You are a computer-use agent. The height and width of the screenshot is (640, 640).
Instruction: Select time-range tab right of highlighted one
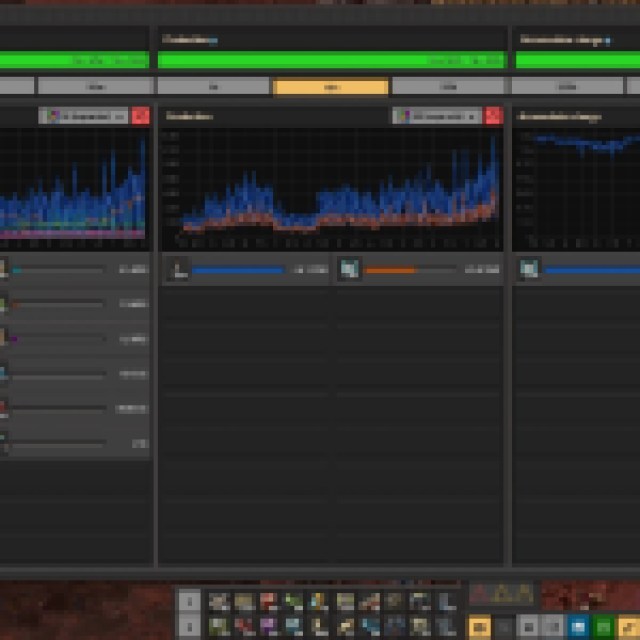(x=448, y=87)
